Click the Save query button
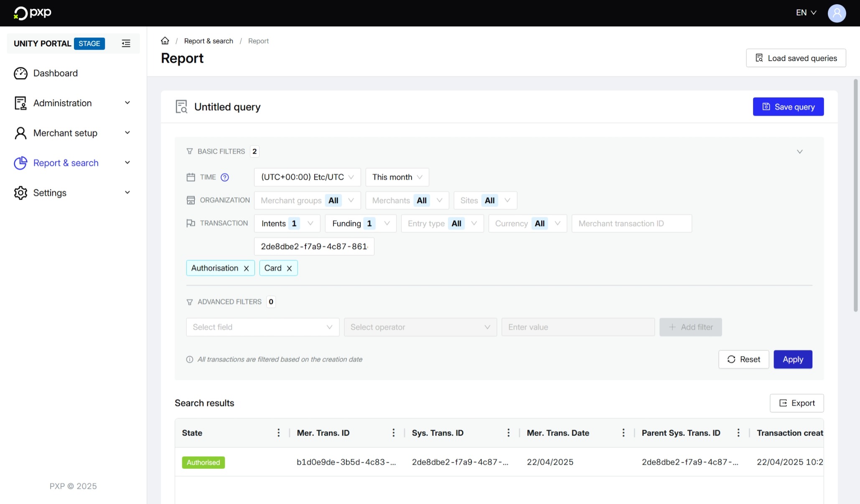 click(788, 107)
